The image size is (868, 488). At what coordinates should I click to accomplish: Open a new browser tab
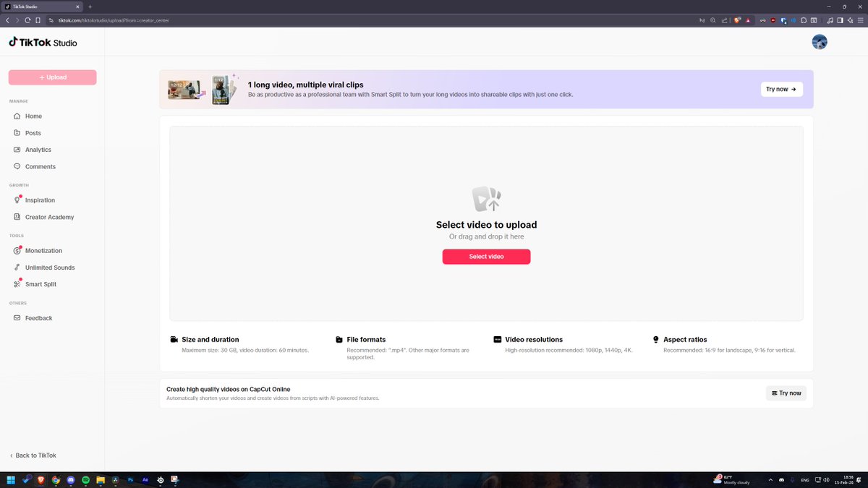90,7
